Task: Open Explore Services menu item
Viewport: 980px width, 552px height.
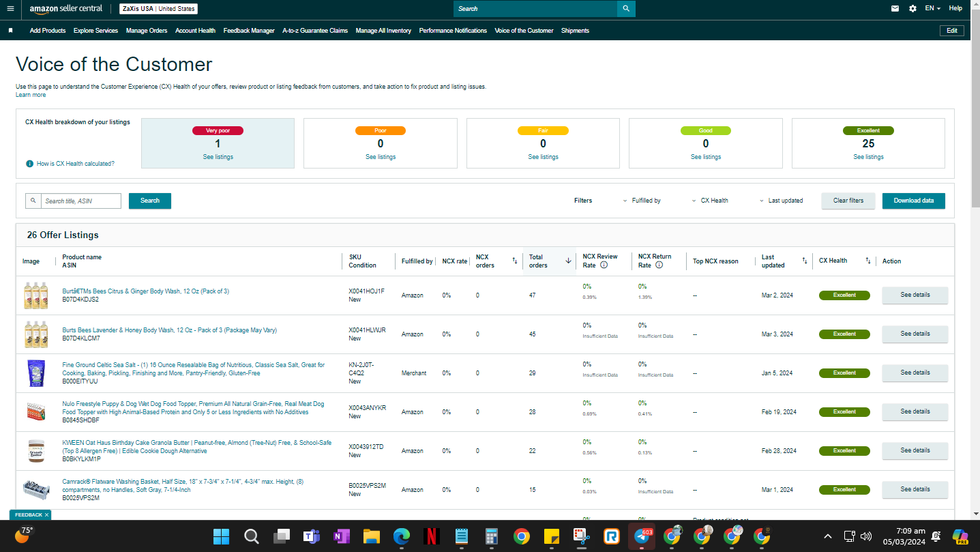Action: (95, 31)
